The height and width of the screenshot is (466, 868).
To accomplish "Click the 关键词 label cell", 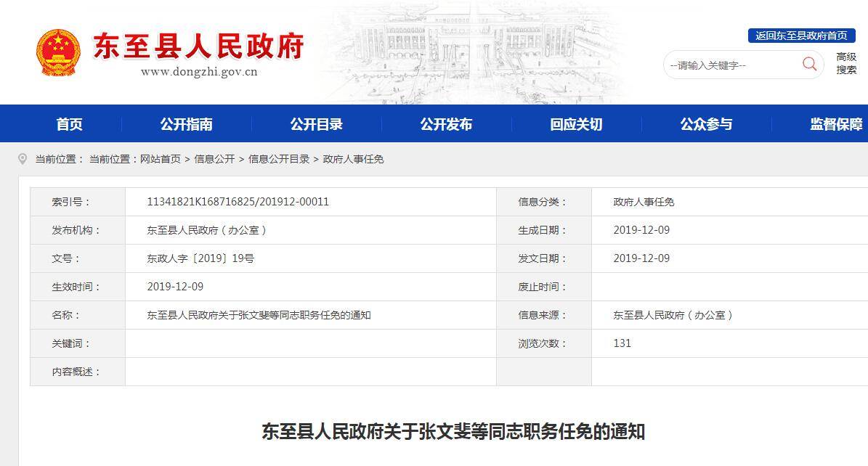I will pos(78,343).
